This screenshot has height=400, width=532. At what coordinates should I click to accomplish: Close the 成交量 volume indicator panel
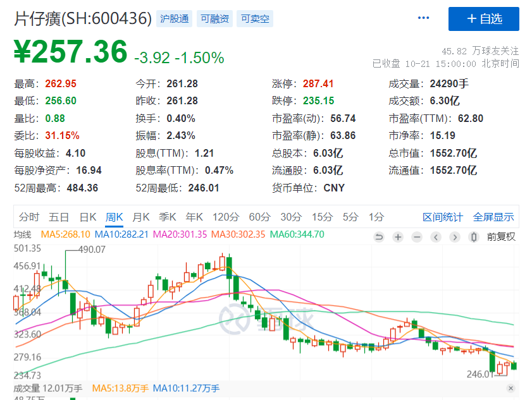click(x=510, y=388)
